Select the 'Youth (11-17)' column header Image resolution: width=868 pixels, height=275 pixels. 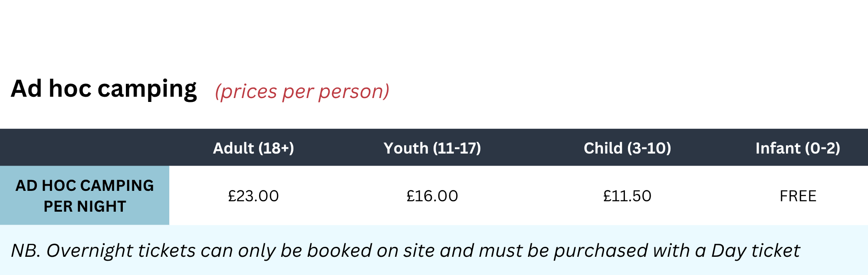(x=432, y=148)
